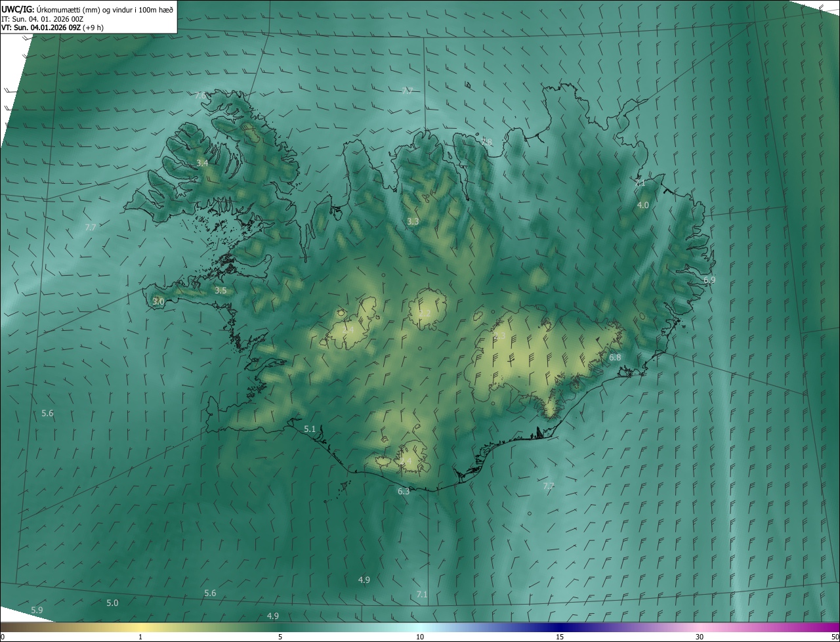The height and width of the screenshot is (642, 840).
Task: Click the 2.3 value on Vatnajökull glacier
Action: tap(500, 336)
